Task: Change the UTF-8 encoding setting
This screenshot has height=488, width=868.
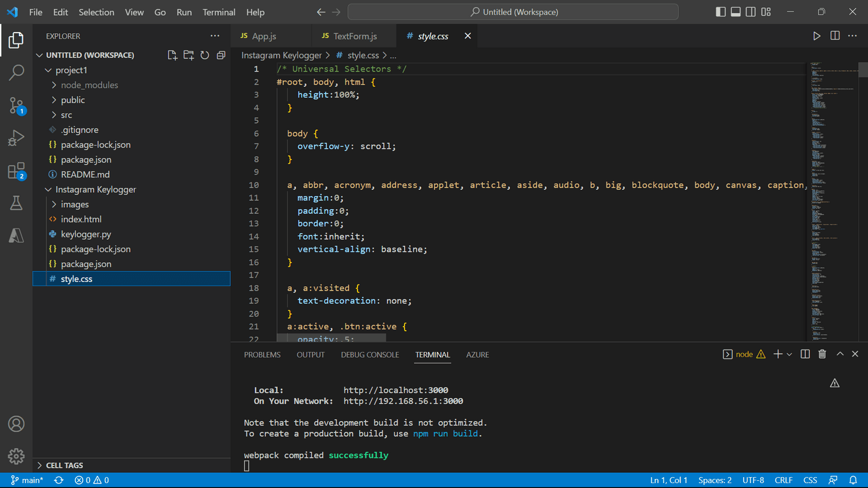Action: pos(753,480)
